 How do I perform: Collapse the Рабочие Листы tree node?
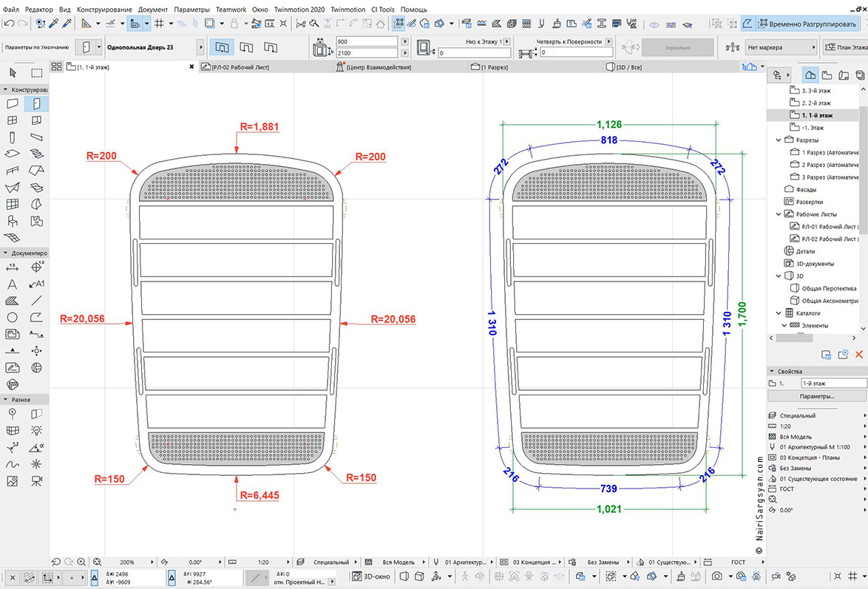pyautogui.click(x=779, y=214)
